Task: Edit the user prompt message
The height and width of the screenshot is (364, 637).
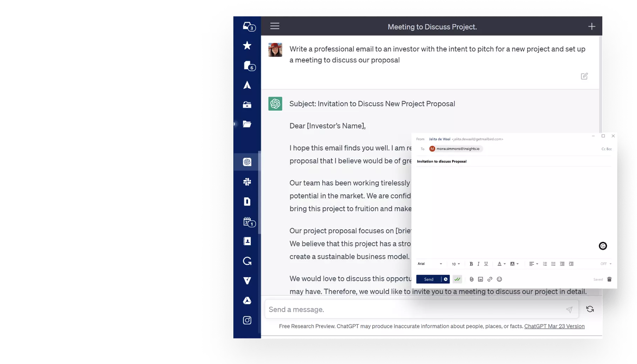Action: (x=584, y=76)
